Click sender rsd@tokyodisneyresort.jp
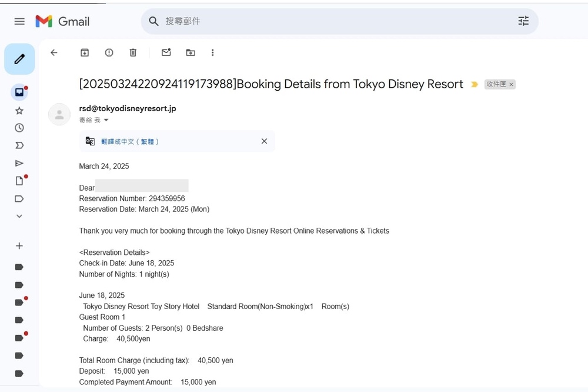588x392 pixels. 128,108
